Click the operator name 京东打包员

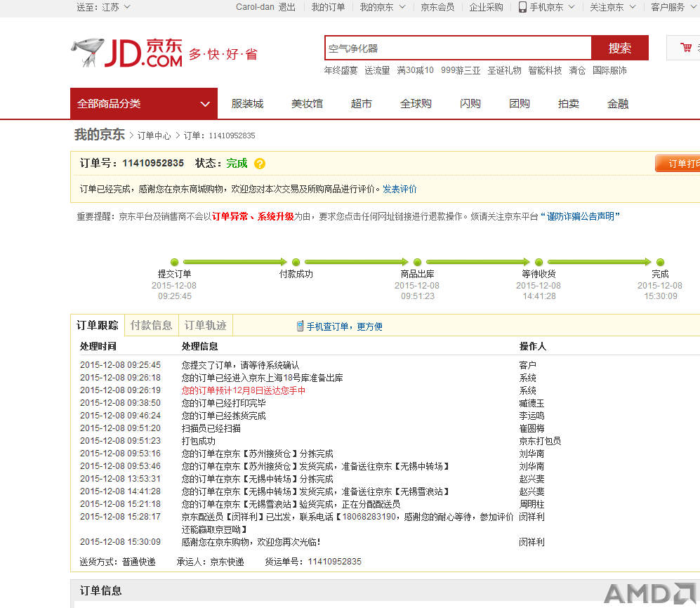coord(540,441)
